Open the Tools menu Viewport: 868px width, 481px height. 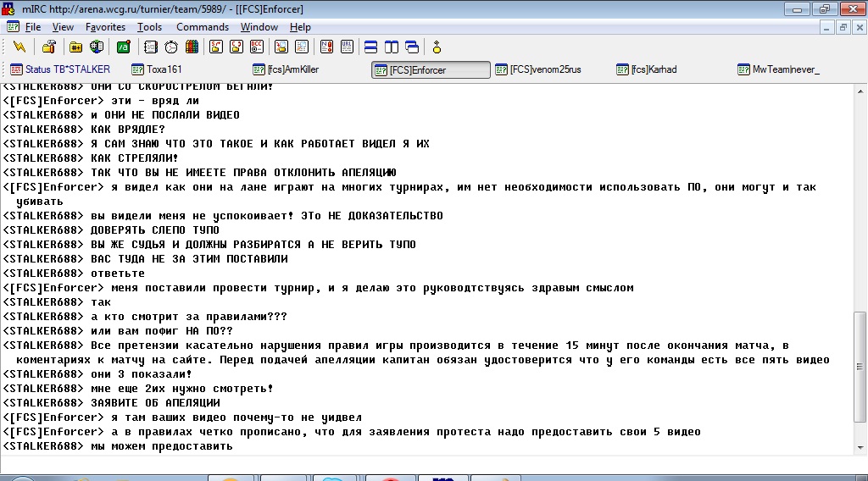click(x=149, y=27)
